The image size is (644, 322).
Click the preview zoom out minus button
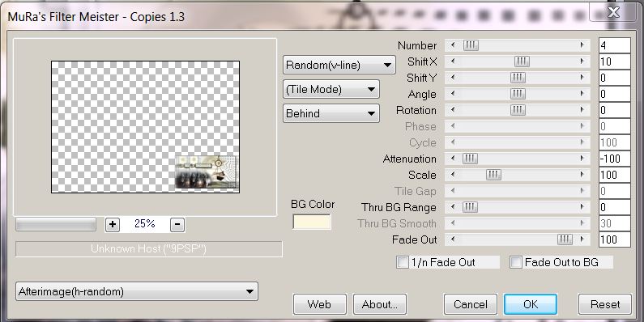coord(177,224)
